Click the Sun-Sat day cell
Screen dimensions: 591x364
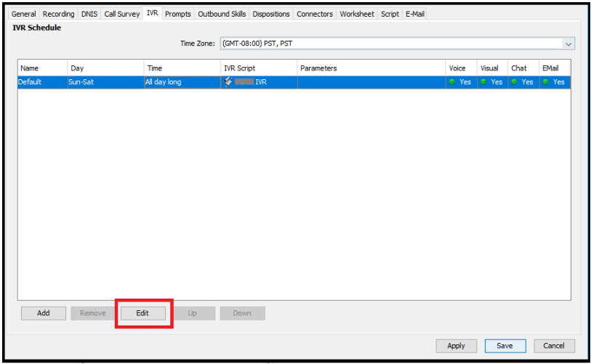pos(105,82)
